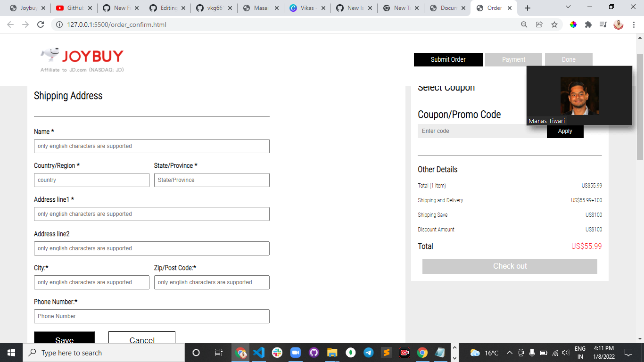Image resolution: width=644 pixels, height=362 pixels.
Task: Click the Check out button
Action: tap(510, 266)
